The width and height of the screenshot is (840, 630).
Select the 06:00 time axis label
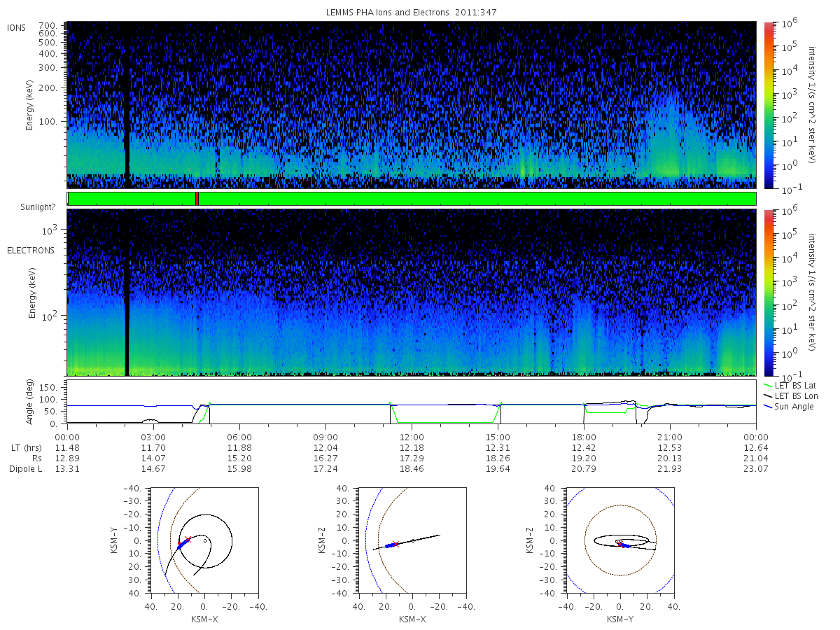click(239, 436)
